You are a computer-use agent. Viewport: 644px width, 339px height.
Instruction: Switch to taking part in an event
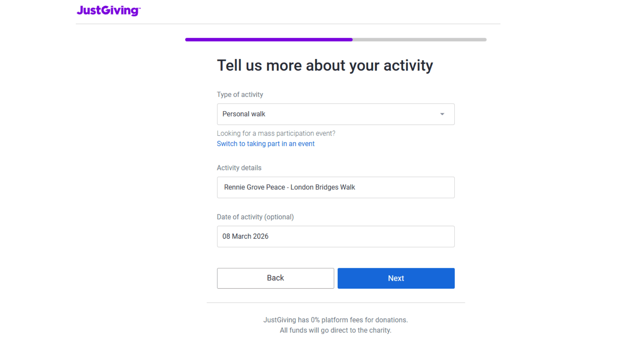coord(265,144)
